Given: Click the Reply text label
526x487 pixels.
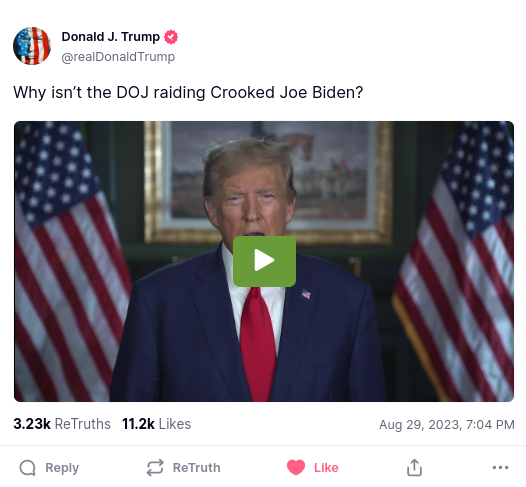Looking at the screenshot, I should point(62,468).
